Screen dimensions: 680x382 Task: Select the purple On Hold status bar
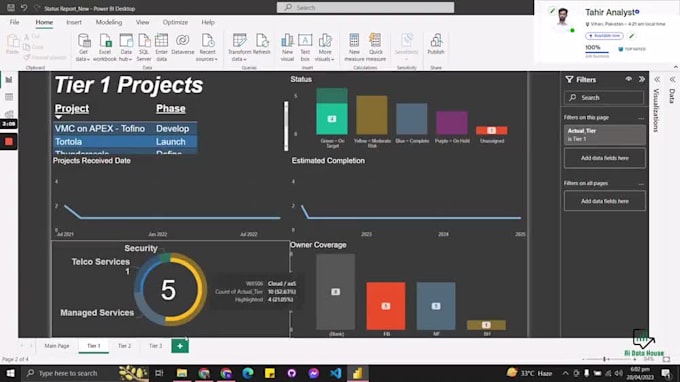click(451, 123)
